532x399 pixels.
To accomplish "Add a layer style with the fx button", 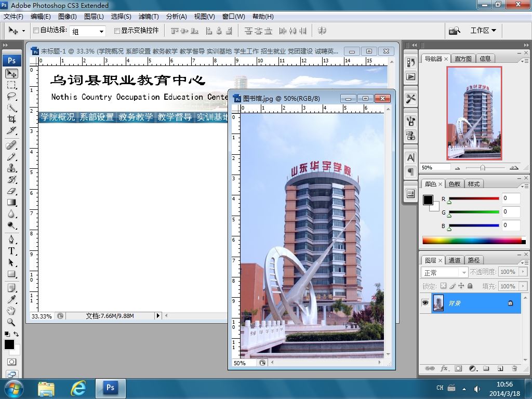I will click(444, 368).
